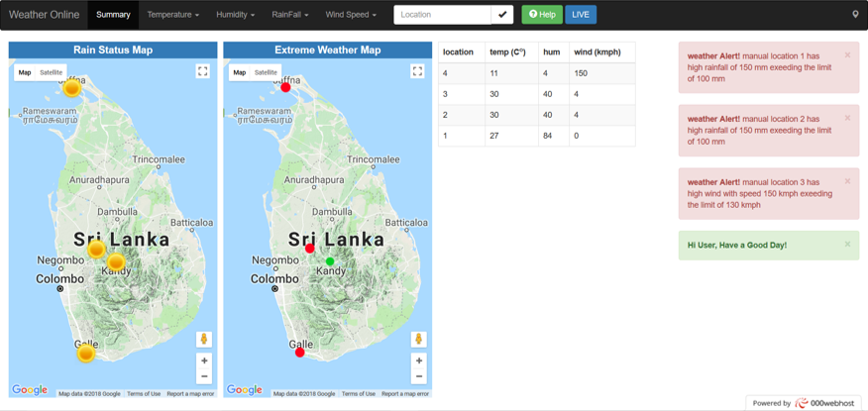Viewport: 868px width, 411px height.
Task: Switch Rain Status Map to Map view
Action: [x=25, y=72]
